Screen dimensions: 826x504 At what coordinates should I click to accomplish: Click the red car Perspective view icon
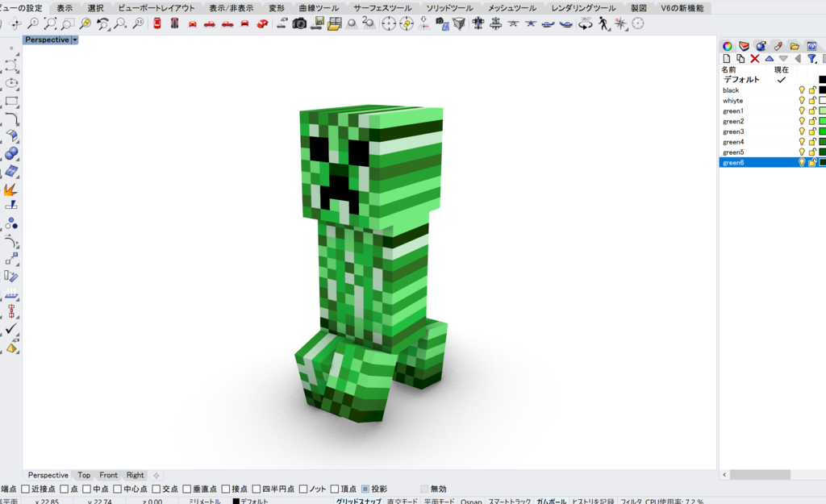262,23
